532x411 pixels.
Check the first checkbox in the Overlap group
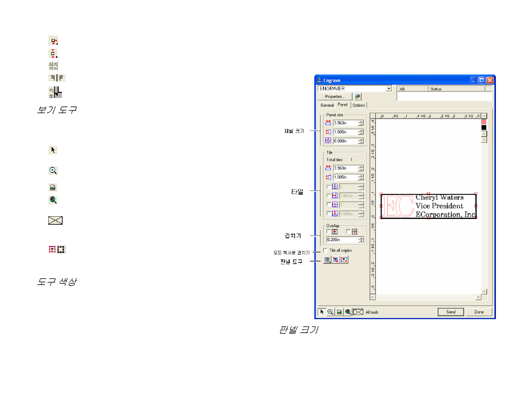(329, 231)
